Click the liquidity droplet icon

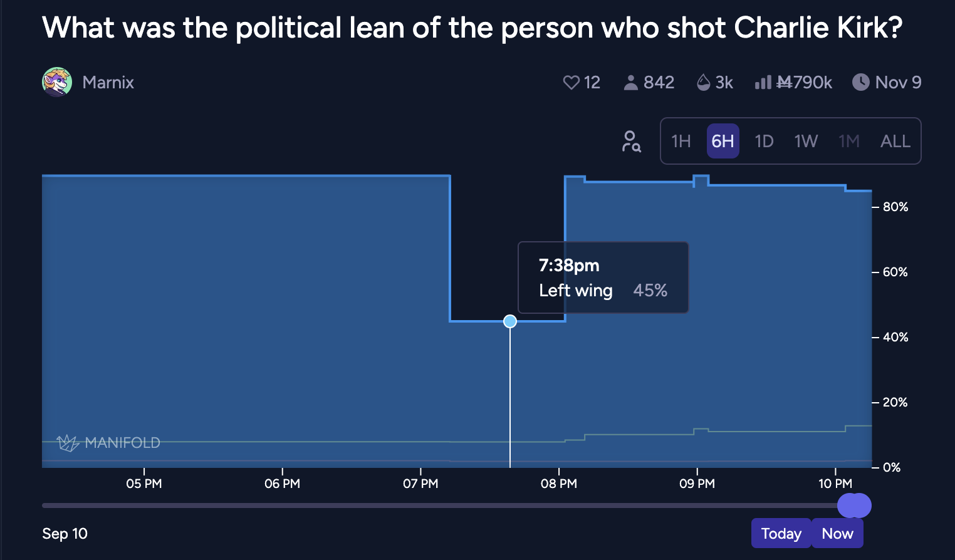coord(704,83)
